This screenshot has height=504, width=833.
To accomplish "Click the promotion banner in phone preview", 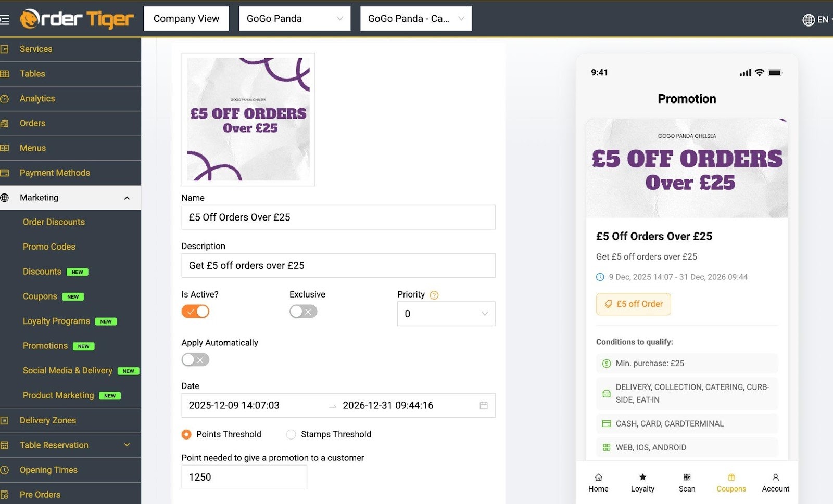I will tap(687, 168).
